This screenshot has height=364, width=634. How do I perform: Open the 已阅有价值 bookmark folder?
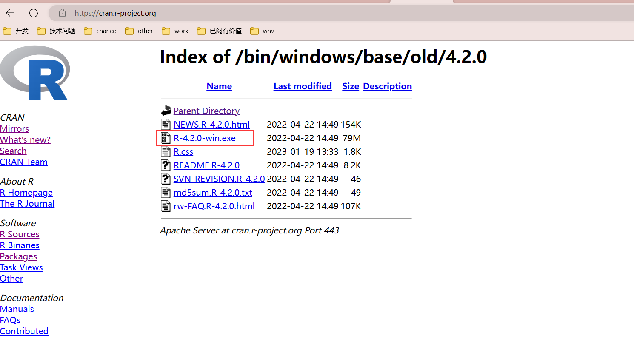pyautogui.click(x=220, y=31)
